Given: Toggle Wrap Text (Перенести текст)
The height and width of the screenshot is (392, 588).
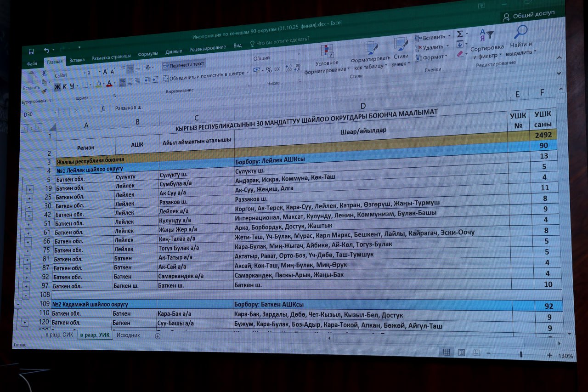Looking at the screenshot, I should (x=183, y=65).
